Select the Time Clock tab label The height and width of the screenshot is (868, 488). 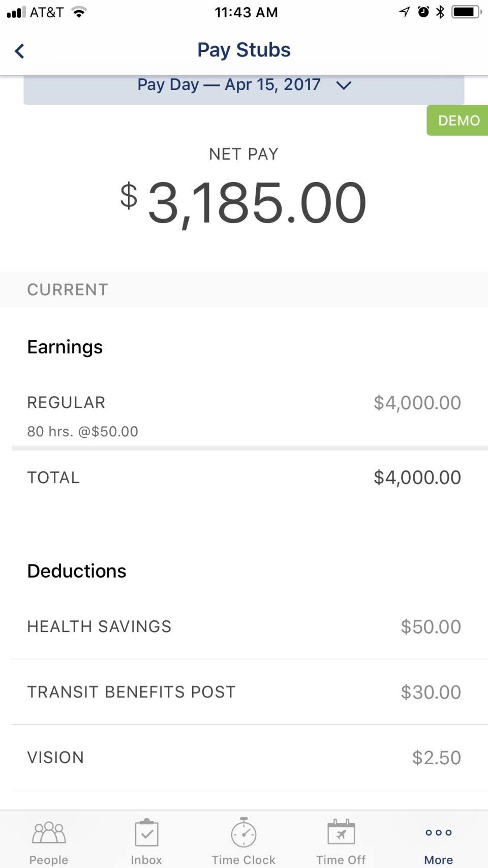point(243,860)
